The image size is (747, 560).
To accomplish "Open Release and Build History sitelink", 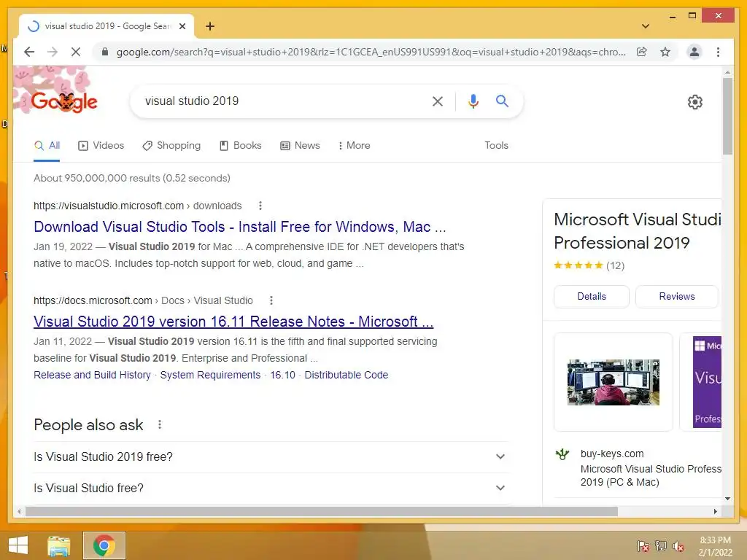I will point(92,376).
